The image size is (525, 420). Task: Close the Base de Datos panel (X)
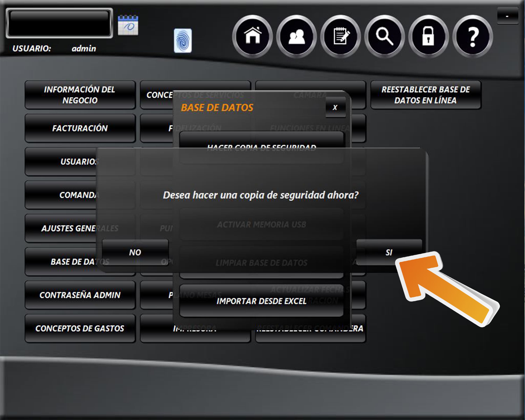click(x=335, y=107)
